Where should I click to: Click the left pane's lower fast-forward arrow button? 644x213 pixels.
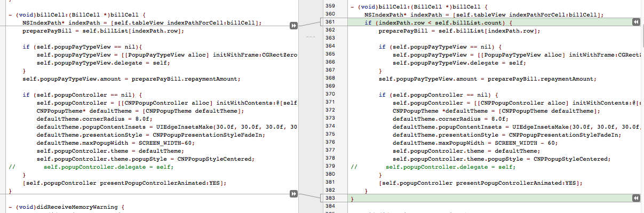pyautogui.click(x=293, y=193)
